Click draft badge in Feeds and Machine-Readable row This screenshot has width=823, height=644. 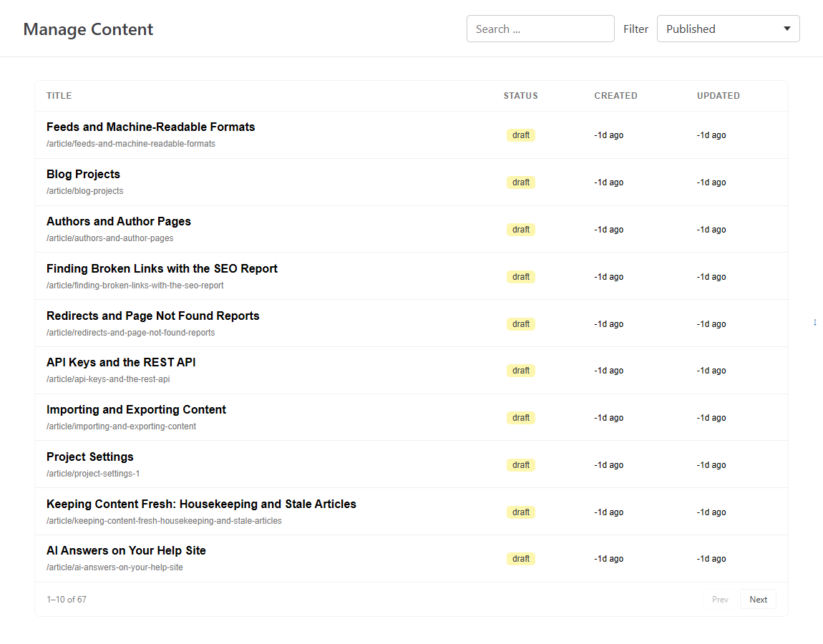click(x=521, y=135)
